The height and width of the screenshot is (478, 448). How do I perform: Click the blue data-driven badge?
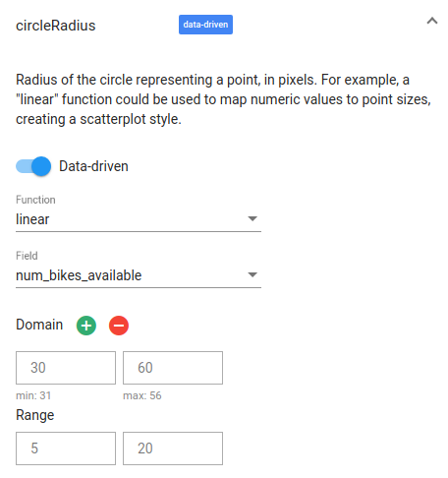click(205, 25)
